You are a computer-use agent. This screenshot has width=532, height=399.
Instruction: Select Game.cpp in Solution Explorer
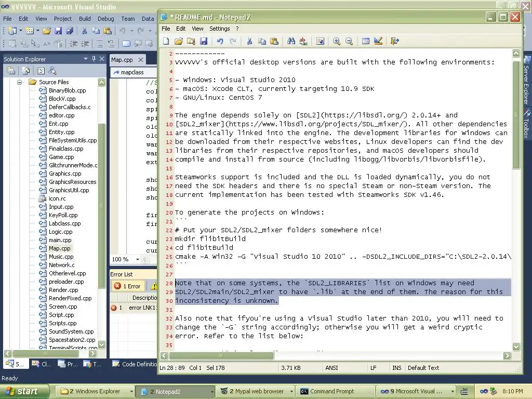(x=61, y=157)
